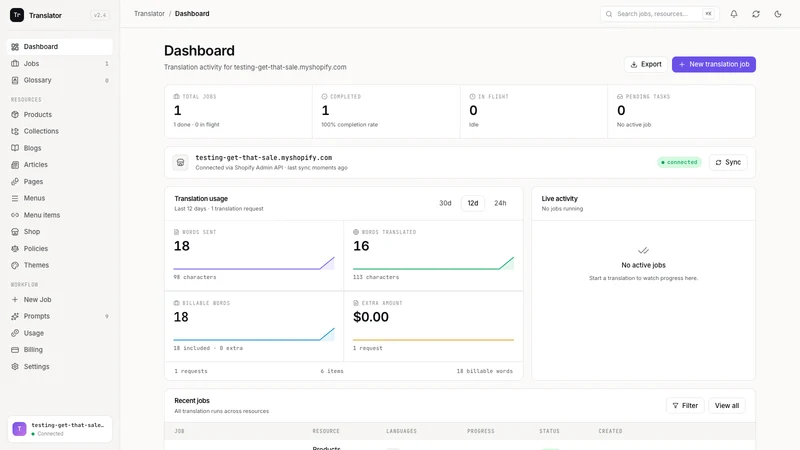Click the Billable Words sparkline chart
Viewport: 800px width, 450px height.
[254, 334]
